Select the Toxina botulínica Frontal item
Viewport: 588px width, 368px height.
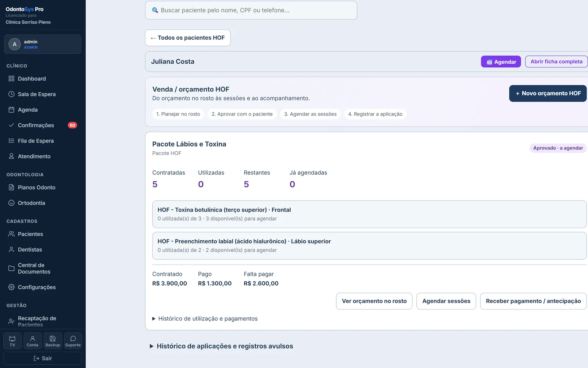(x=369, y=214)
